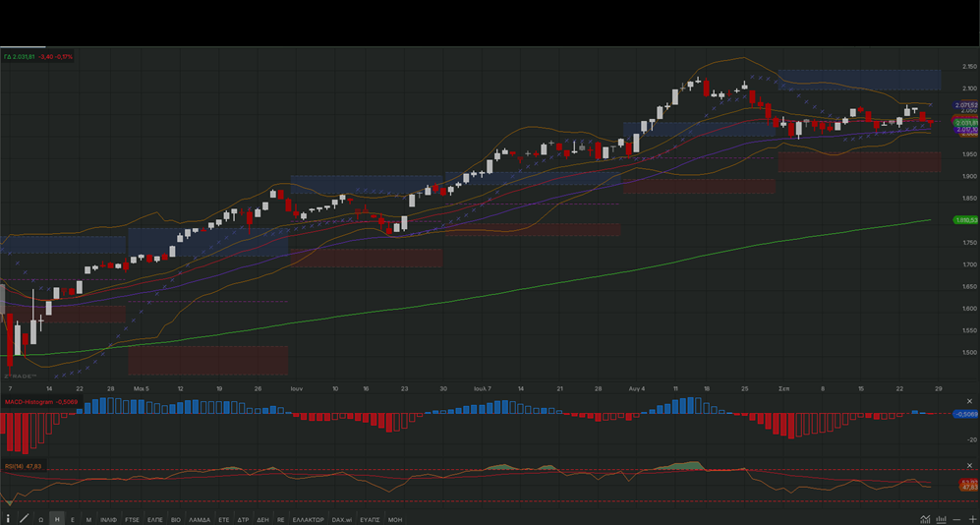The width and height of the screenshot is (980, 525).
Task: Zoom in with the plus icon
Action: click(971, 520)
